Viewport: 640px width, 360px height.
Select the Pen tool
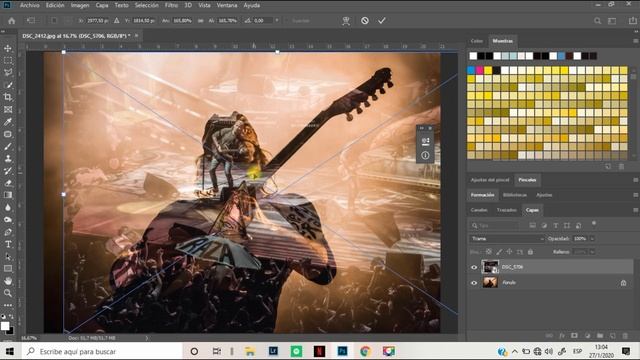point(8,232)
